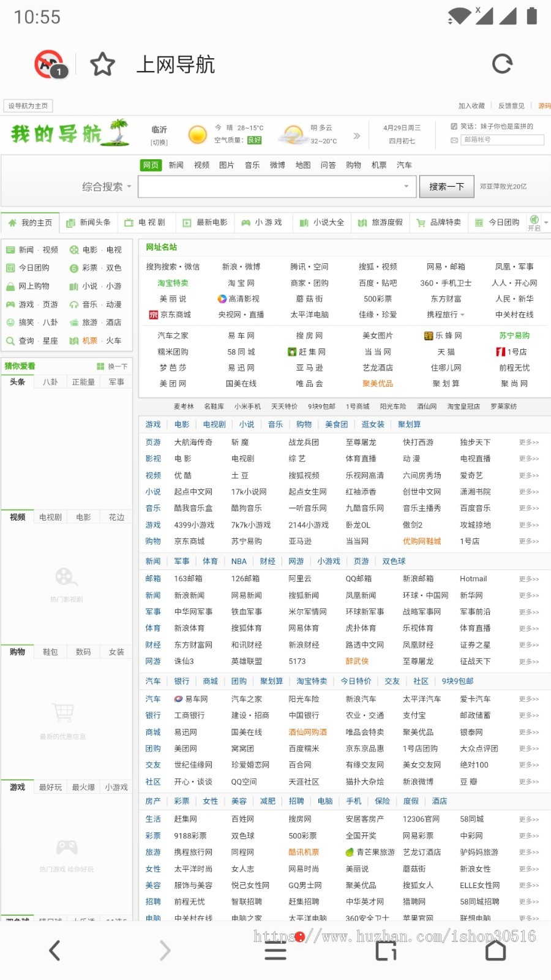Open the 工商银行 link
The width and height of the screenshot is (551, 980).
189,715
